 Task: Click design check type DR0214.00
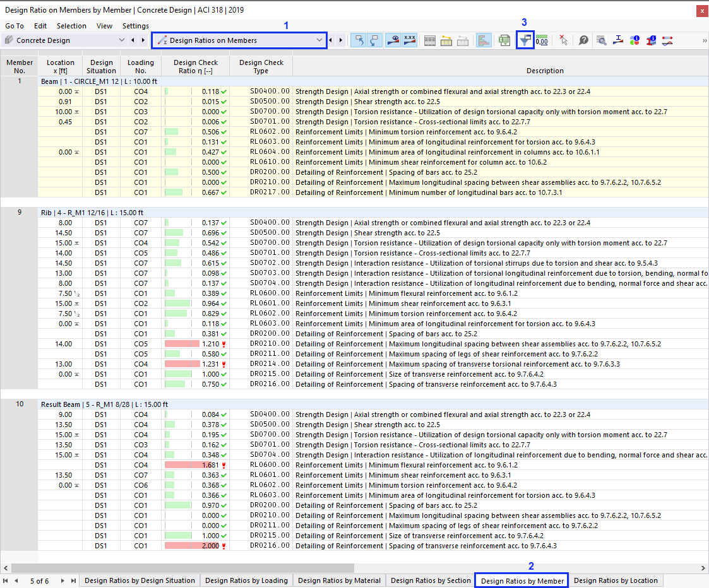[261, 364]
